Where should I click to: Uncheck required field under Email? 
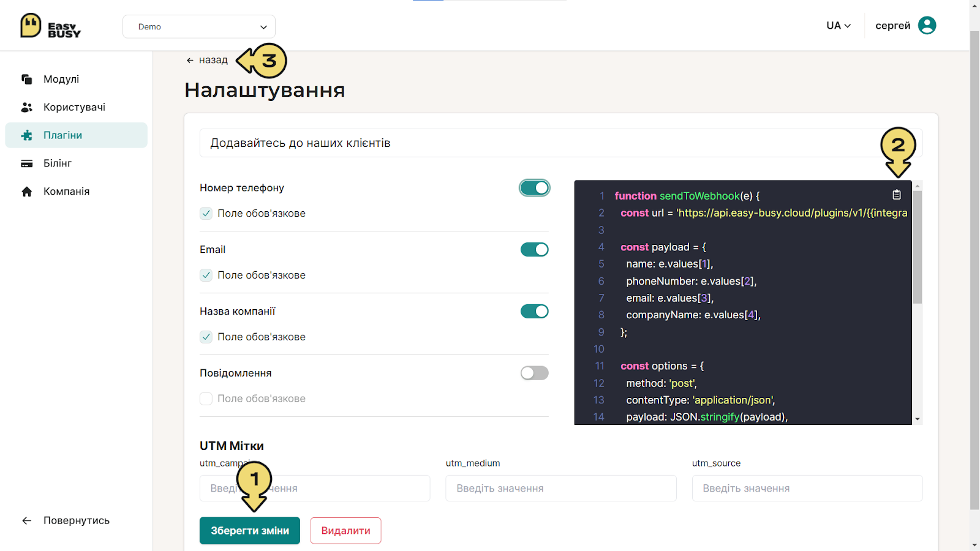(206, 275)
